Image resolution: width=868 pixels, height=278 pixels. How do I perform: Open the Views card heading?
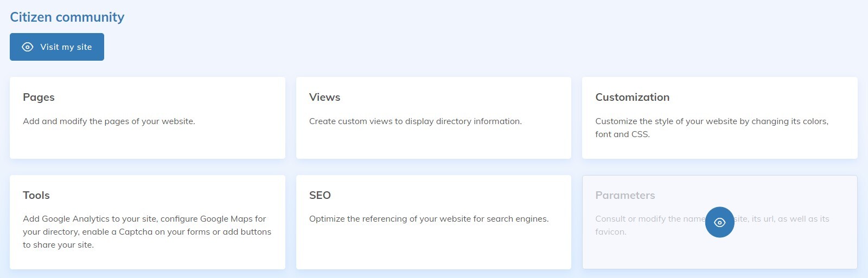point(324,98)
